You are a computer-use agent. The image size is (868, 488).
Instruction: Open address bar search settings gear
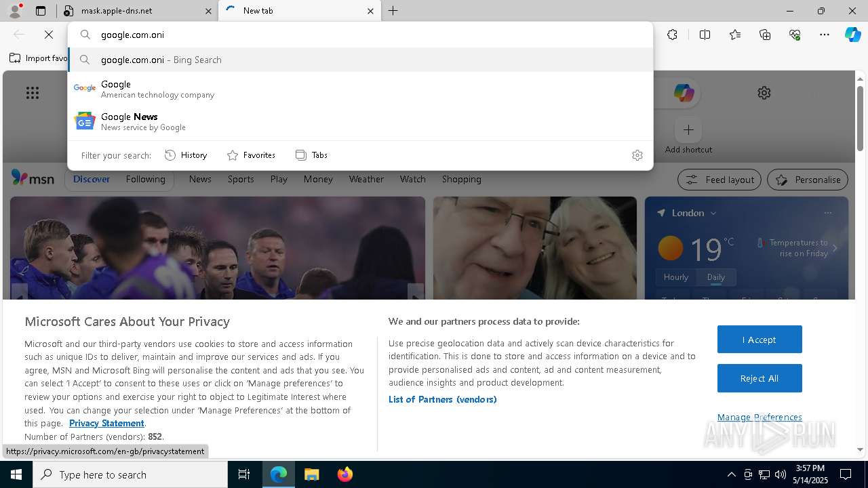pyautogui.click(x=637, y=155)
